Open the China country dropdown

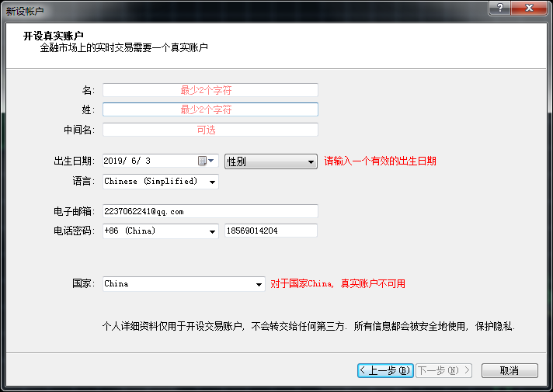click(x=184, y=284)
